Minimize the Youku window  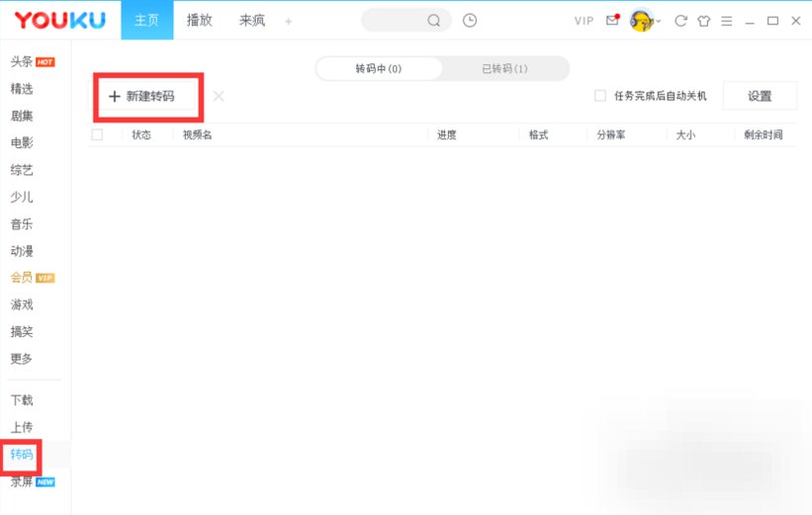click(750, 23)
